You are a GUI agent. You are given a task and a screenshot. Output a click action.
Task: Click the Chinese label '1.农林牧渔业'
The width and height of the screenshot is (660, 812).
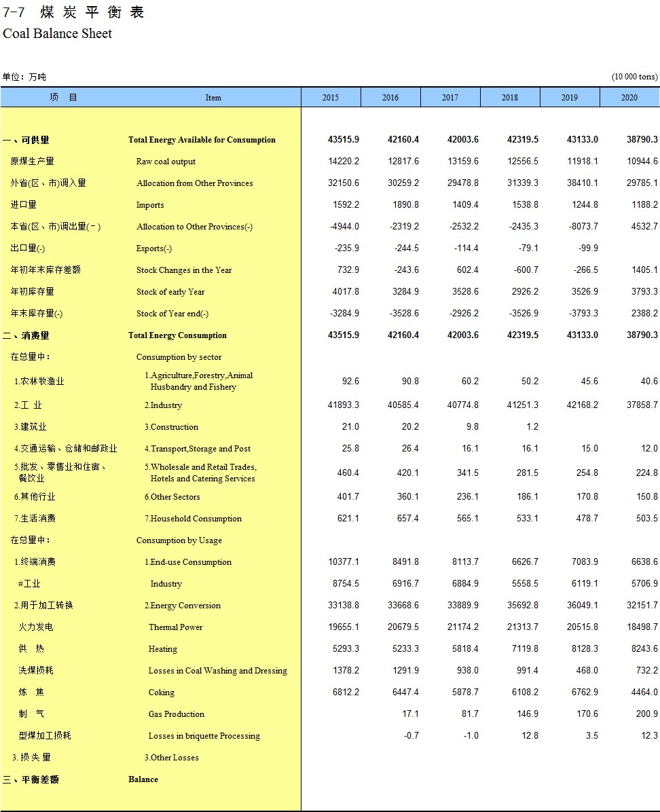pos(39,382)
